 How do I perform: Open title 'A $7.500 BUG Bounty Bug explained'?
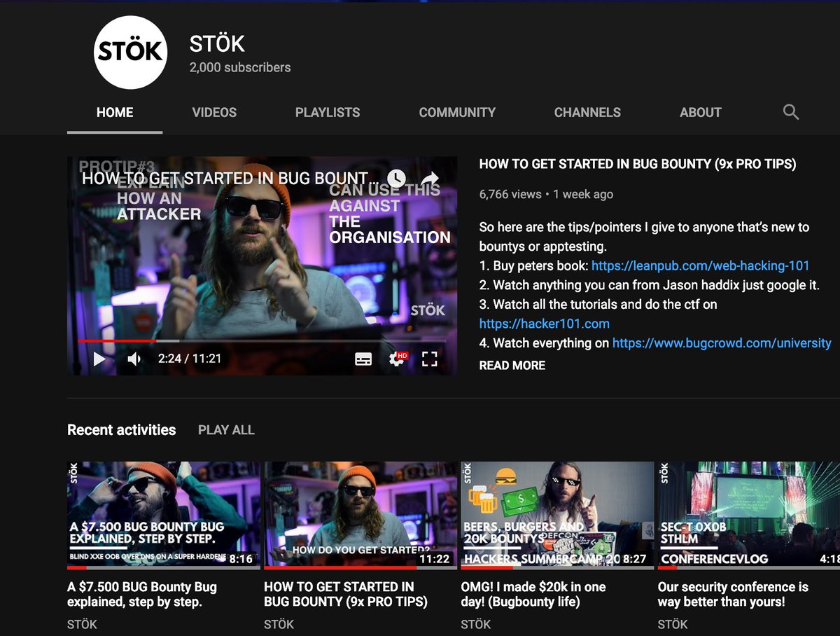(x=142, y=594)
